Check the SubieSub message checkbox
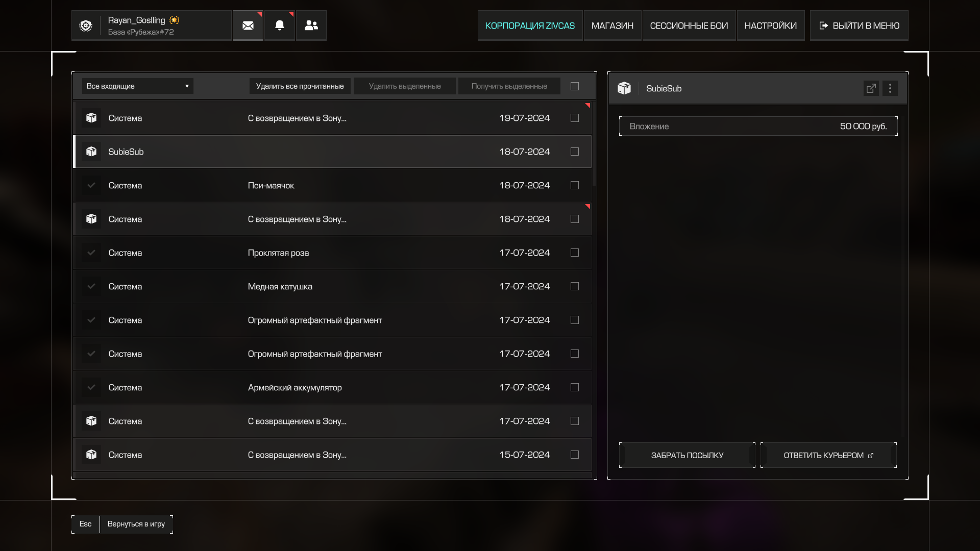 pos(575,152)
